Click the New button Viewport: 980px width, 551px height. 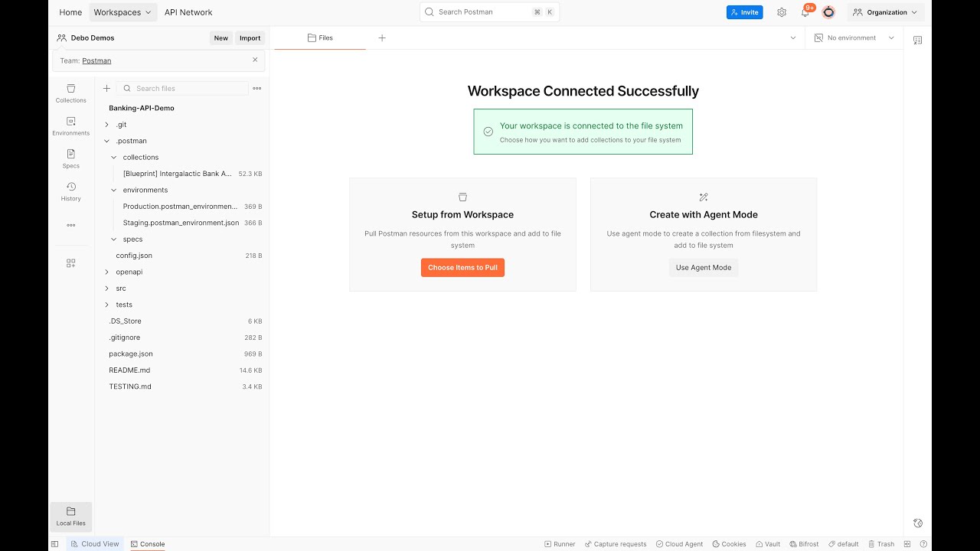[220, 37]
